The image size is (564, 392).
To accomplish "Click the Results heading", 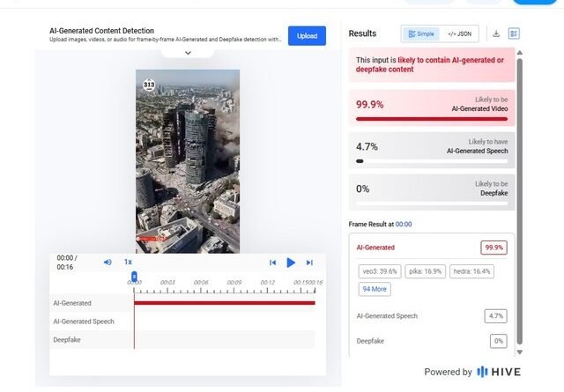I will [362, 33].
